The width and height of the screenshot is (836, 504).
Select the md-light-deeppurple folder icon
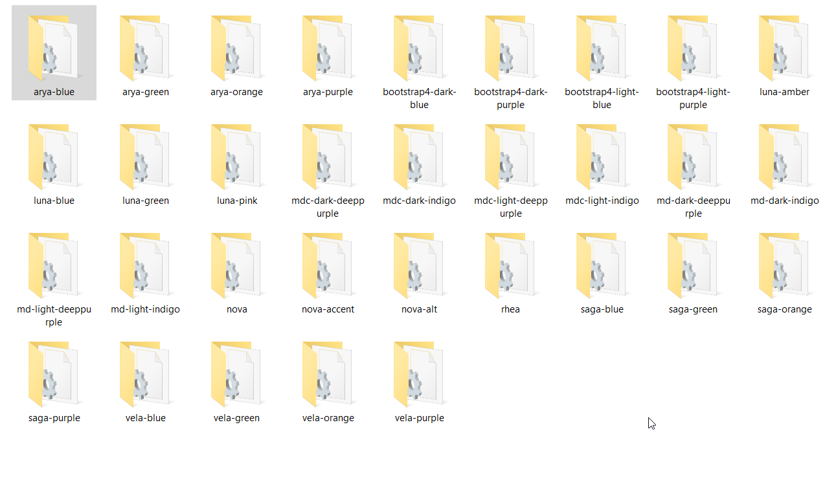pyautogui.click(x=53, y=265)
